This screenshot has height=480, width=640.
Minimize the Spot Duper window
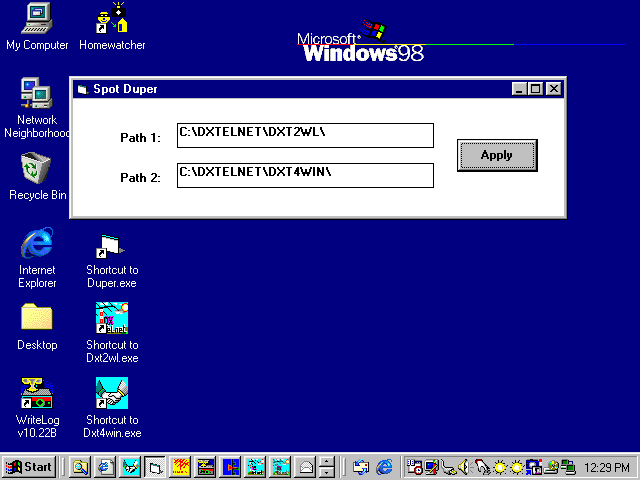[519, 89]
